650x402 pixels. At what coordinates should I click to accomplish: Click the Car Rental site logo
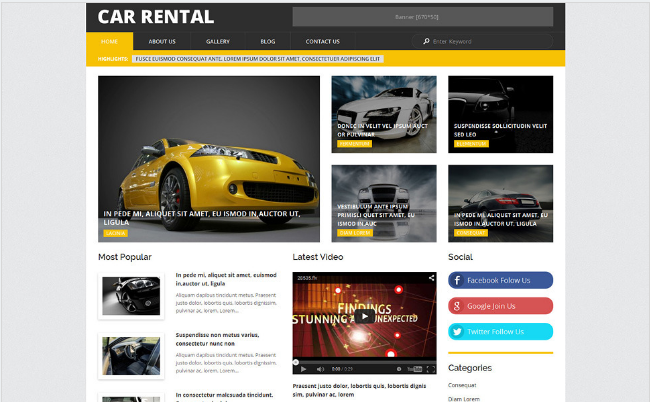point(156,17)
